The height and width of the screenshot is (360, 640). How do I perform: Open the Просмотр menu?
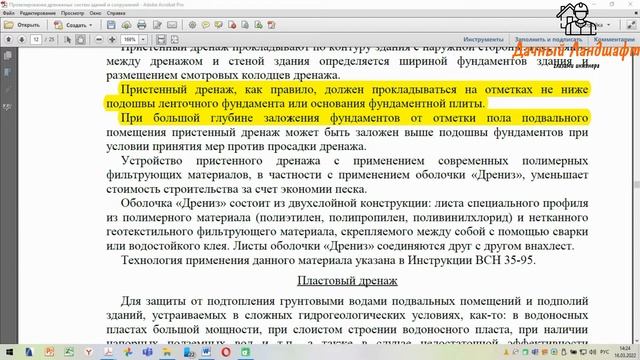tap(72, 13)
